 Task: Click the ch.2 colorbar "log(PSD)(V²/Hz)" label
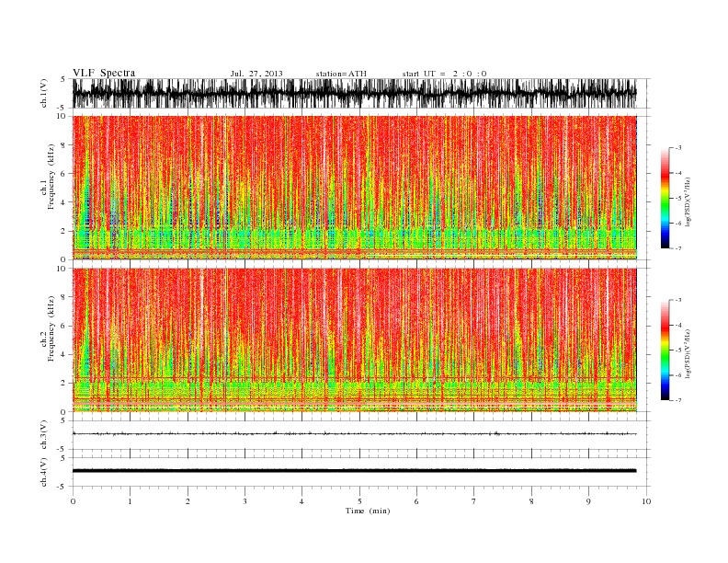(x=688, y=353)
